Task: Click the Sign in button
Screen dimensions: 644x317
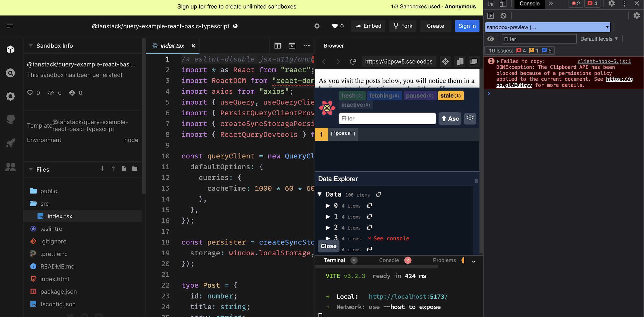Action: point(467,26)
